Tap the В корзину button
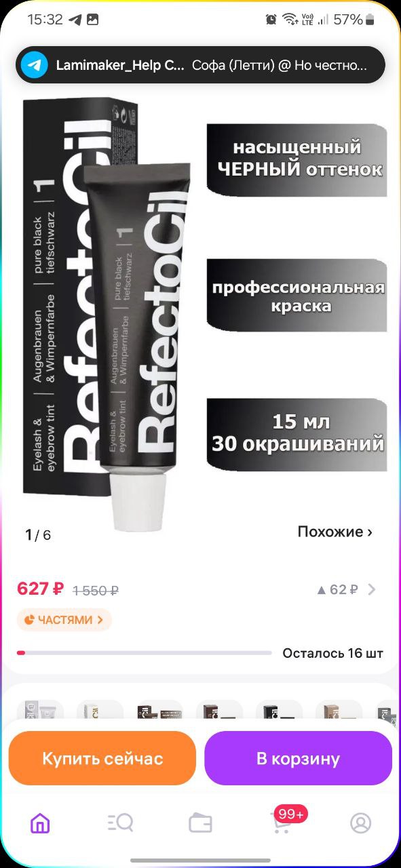The width and height of the screenshot is (401, 868). point(299,758)
